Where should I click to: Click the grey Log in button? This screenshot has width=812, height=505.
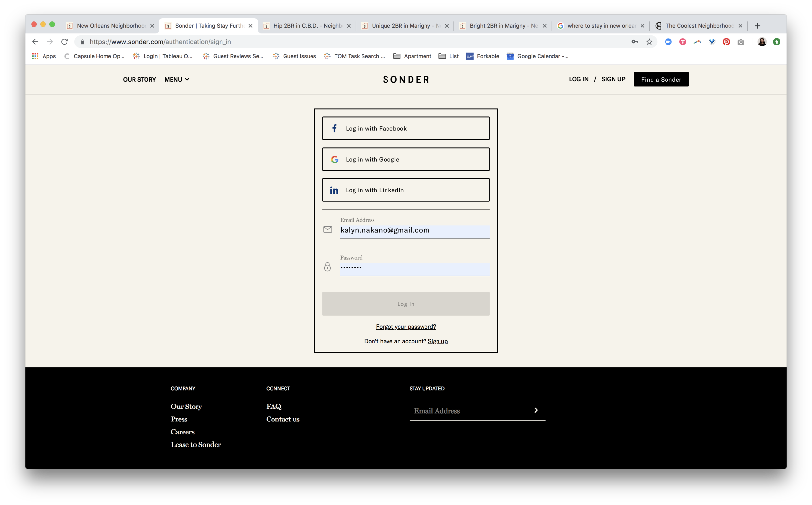[406, 304]
